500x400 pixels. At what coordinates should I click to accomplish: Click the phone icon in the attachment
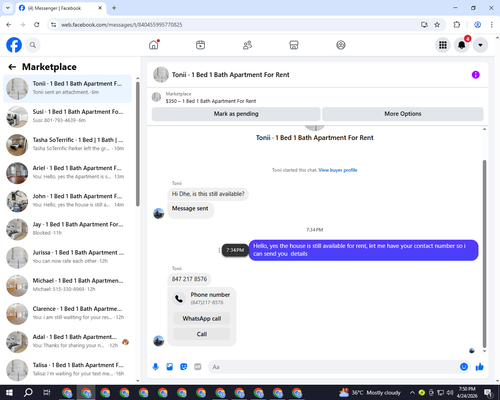(x=179, y=298)
